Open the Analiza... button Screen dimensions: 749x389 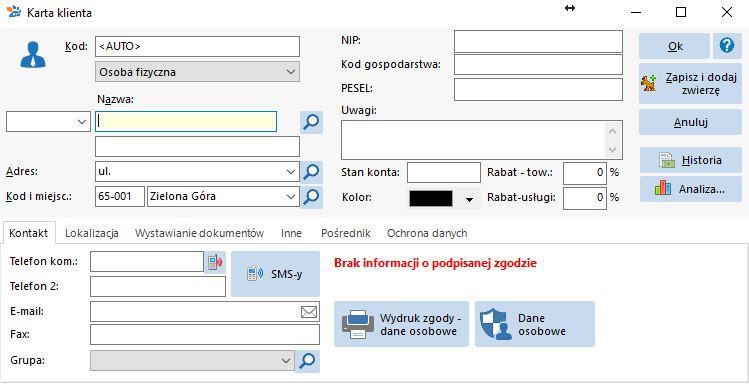691,189
